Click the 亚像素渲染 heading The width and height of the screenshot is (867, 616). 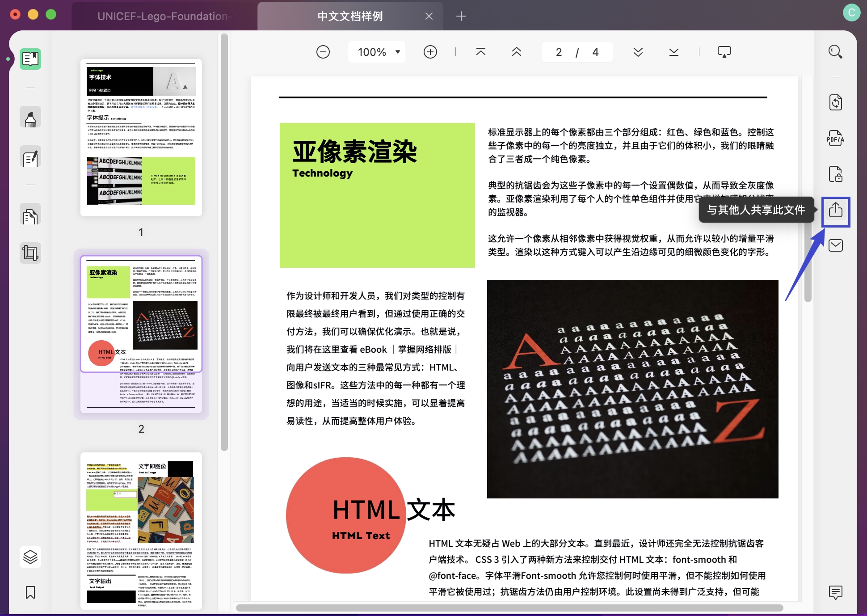(x=355, y=152)
